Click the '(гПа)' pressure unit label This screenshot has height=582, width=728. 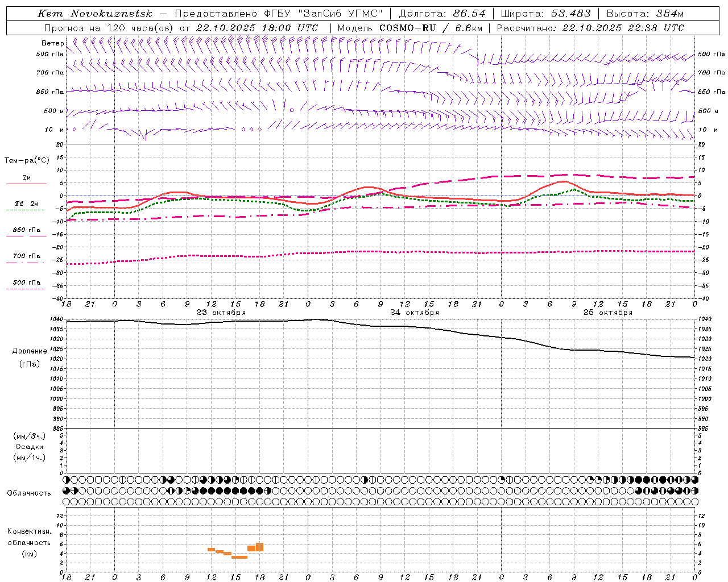pos(30,364)
